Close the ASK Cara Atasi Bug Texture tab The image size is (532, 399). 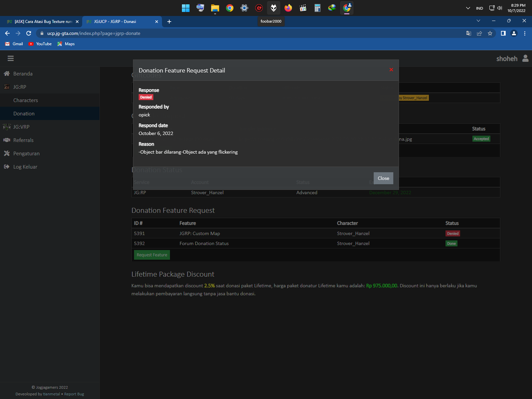[x=77, y=21]
